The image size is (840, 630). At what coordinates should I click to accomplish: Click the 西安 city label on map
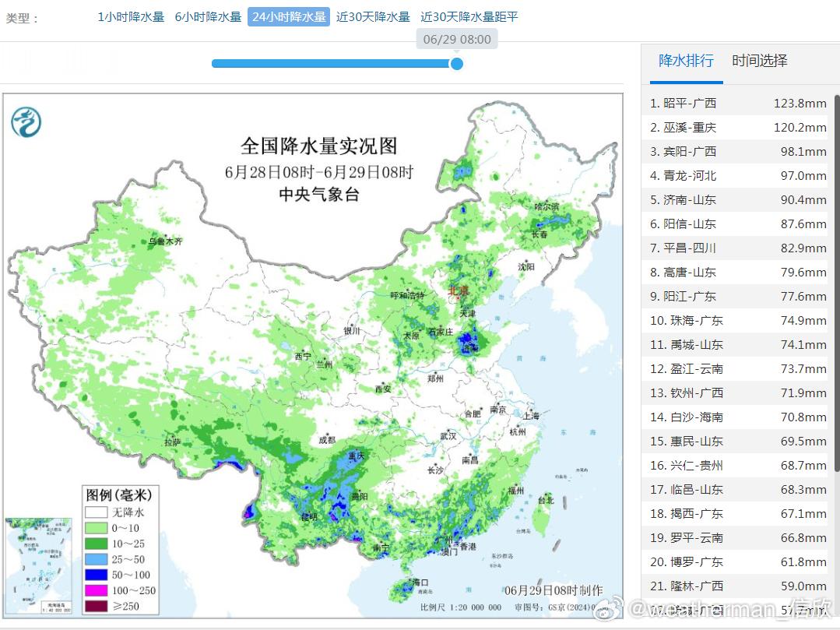pyautogui.click(x=383, y=389)
